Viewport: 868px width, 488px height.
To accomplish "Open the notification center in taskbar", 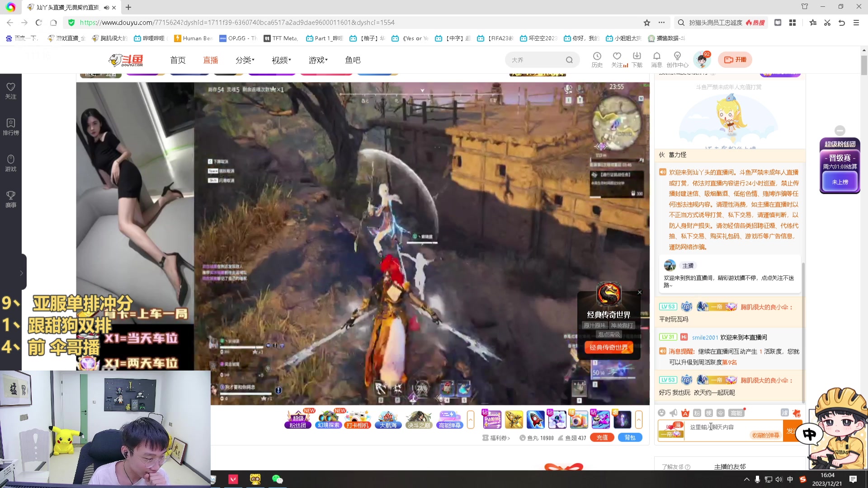I will (853, 479).
